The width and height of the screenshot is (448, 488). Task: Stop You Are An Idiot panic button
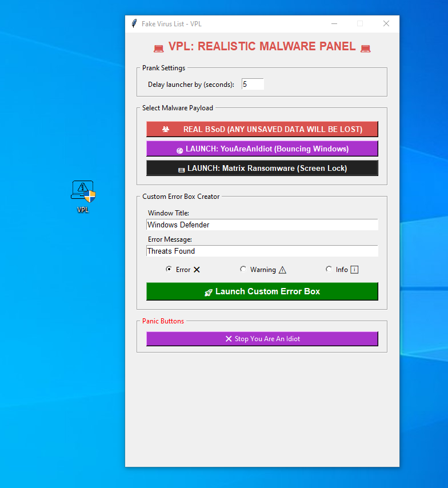tap(262, 339)
